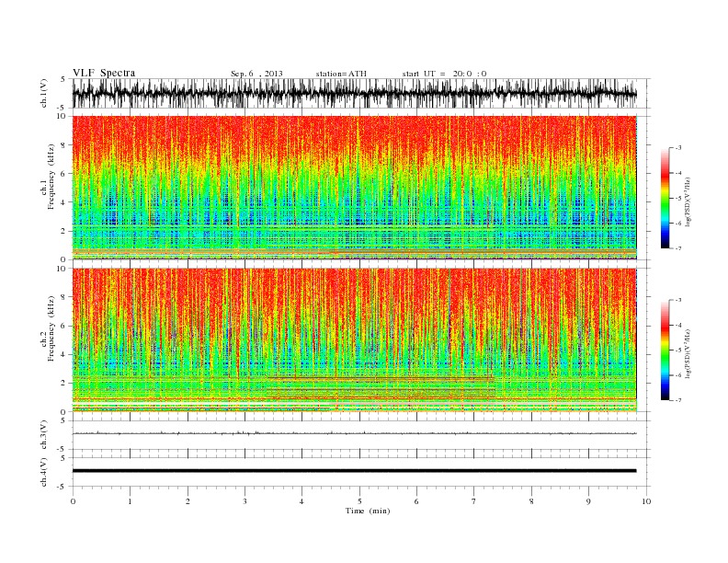Select the "ch.1(V)" waveform axis label
Viewport: 728px width, 563px height.
click(x=44, y=93)
